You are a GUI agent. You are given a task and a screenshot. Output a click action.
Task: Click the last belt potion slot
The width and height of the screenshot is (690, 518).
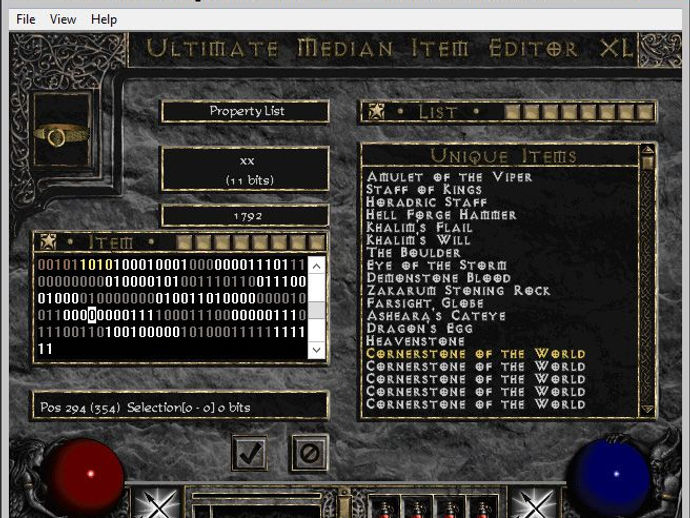(x=482, y=507)
